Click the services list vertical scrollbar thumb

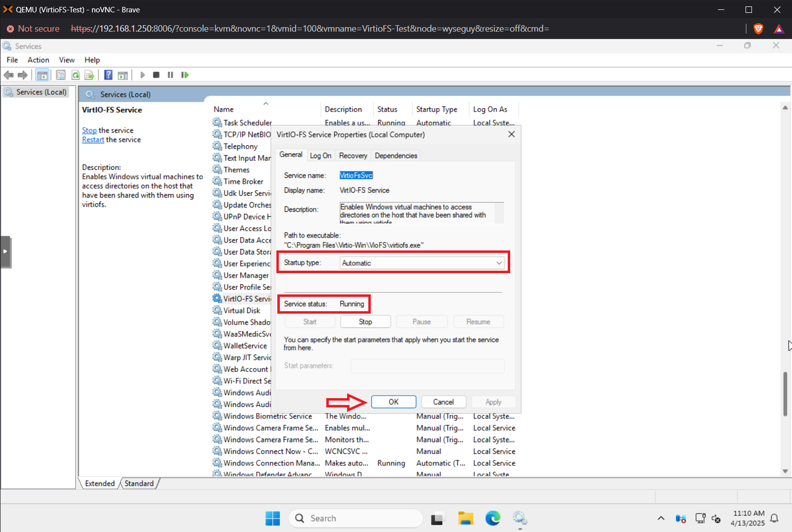(785, 394)
